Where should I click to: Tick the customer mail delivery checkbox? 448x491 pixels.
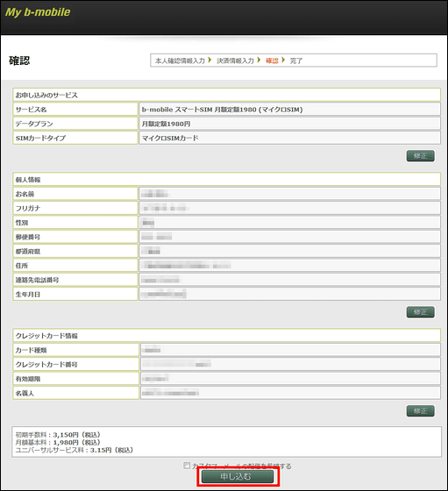(187, 466)
